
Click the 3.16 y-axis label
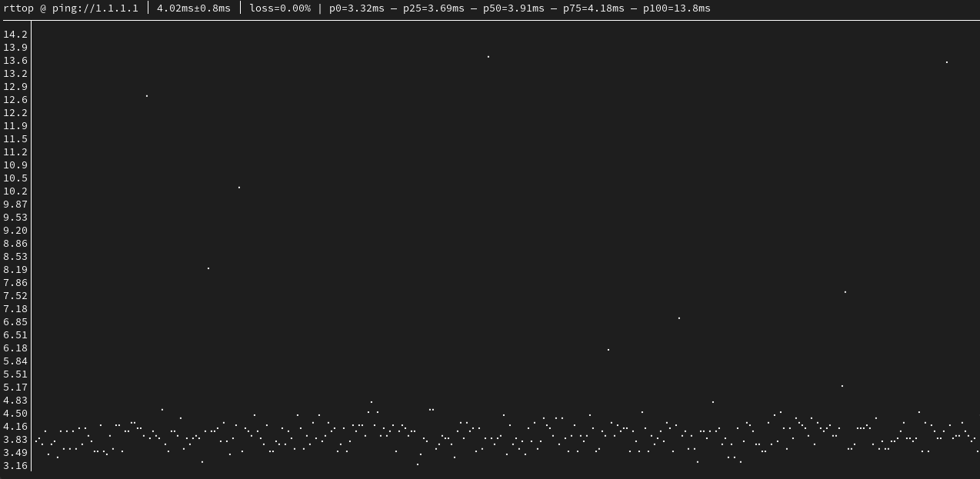coord(15,466)
